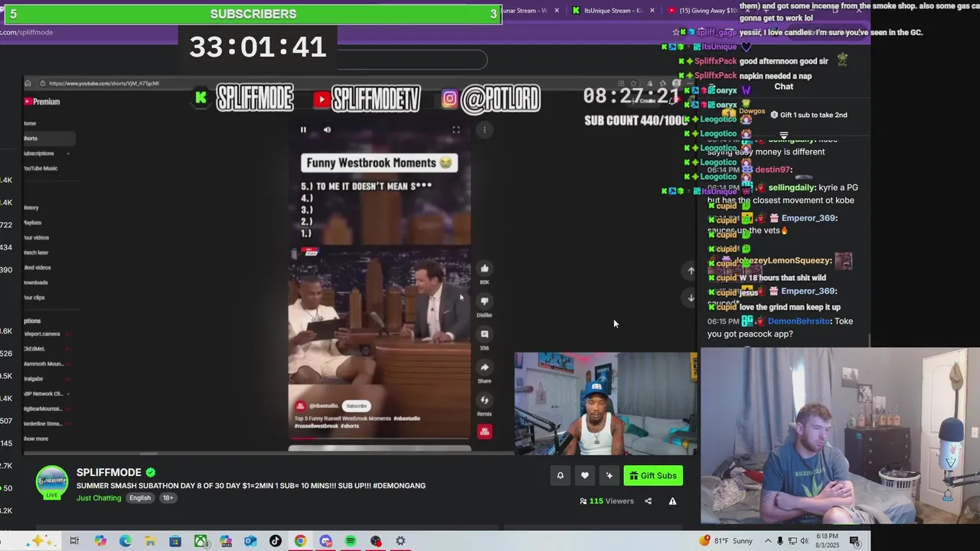Switch to the ItsUnique Stream browser tab

[x=612, y=11]
